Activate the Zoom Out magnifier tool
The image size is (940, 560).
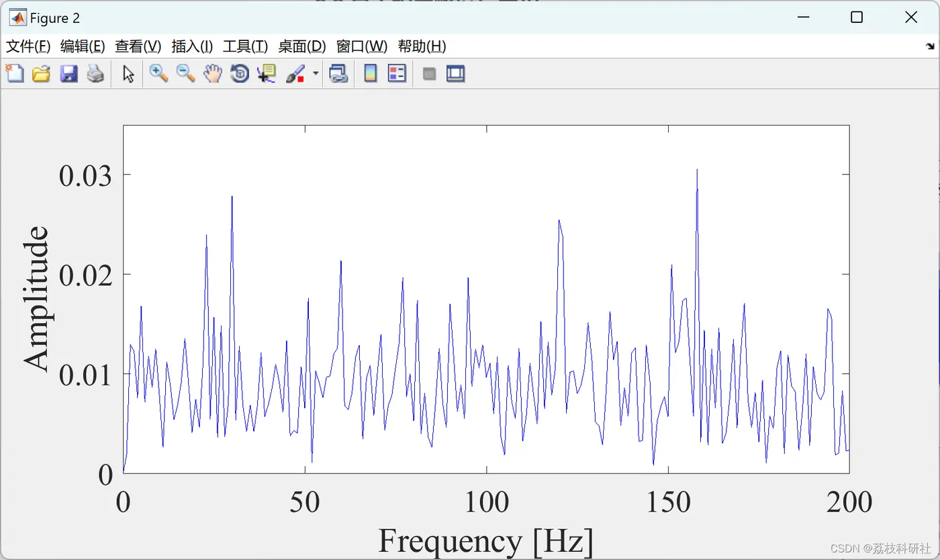pyautogui.click(x=185, y=73)
